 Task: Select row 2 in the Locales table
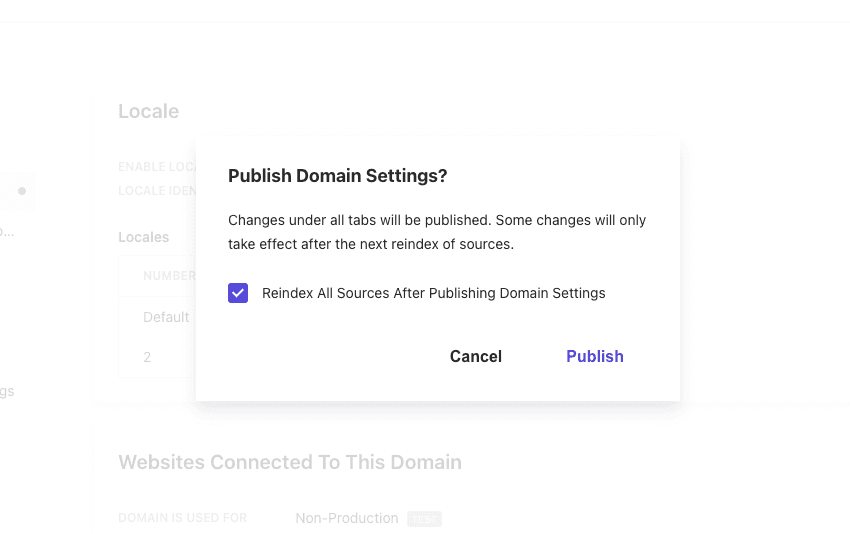(147, 356)
